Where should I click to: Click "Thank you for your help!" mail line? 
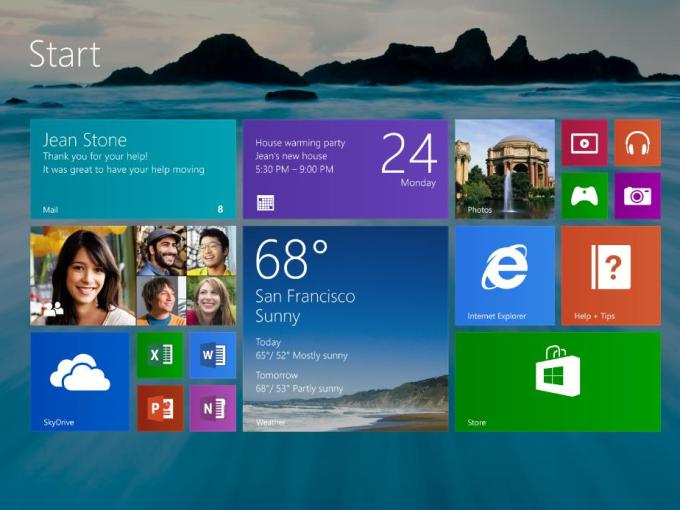(95, 156)
